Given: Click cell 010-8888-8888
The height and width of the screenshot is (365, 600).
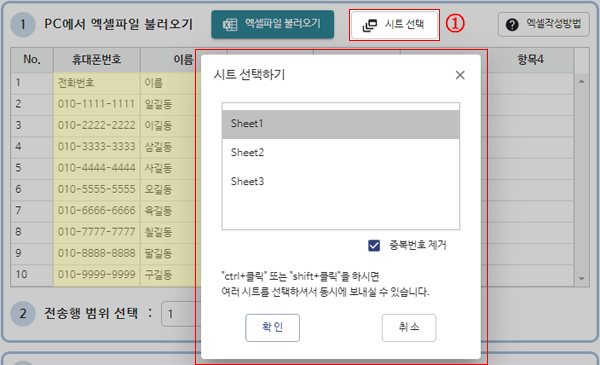Looking at the screenshot, I should [x=97, y=253].
